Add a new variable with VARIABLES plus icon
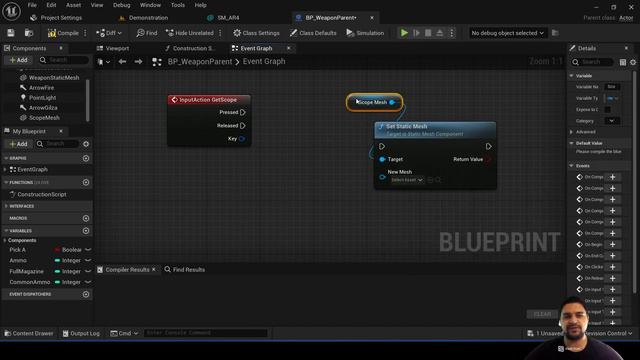The height and width of the screenshot is (360, 640). click(86, 231)
